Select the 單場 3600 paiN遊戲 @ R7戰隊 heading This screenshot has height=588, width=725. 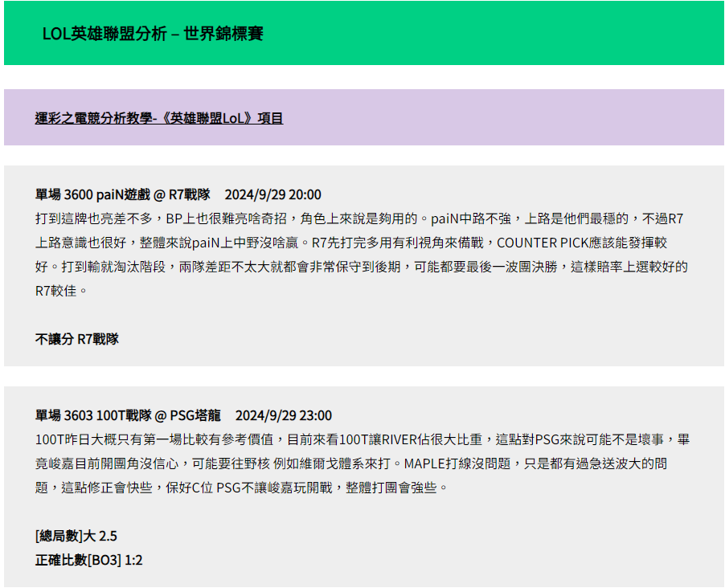click(122, 194)
